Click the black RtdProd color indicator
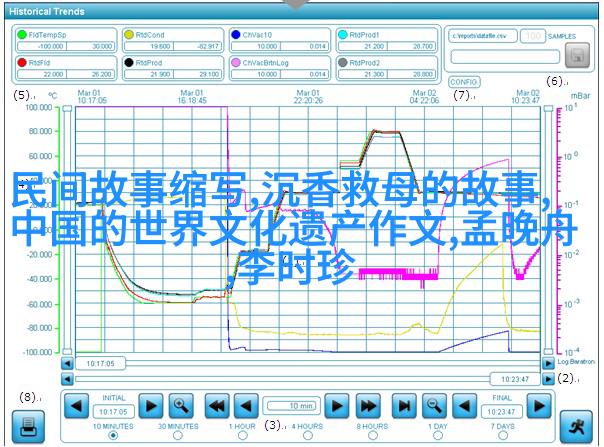 (129, 62)
